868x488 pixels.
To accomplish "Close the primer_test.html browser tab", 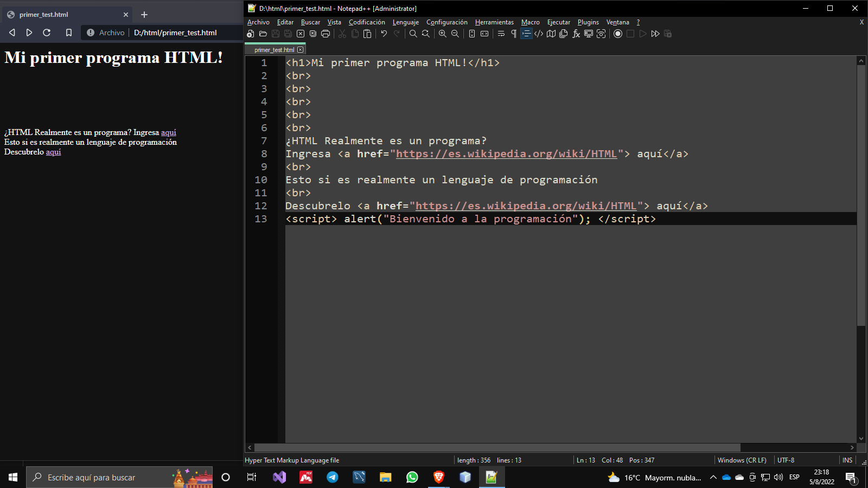I will tap(126, 15).
